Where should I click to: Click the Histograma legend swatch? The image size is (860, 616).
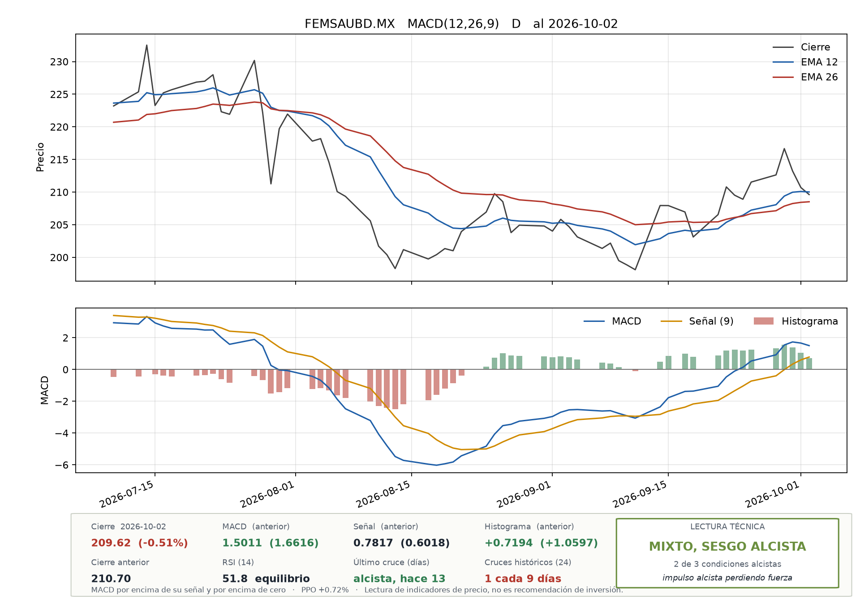(764, 321)
